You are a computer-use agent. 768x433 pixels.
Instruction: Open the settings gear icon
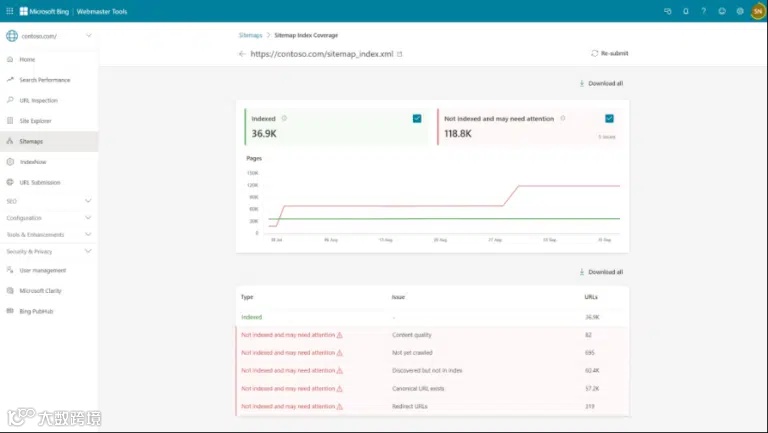pyautogui.click(x=740, y=11)
